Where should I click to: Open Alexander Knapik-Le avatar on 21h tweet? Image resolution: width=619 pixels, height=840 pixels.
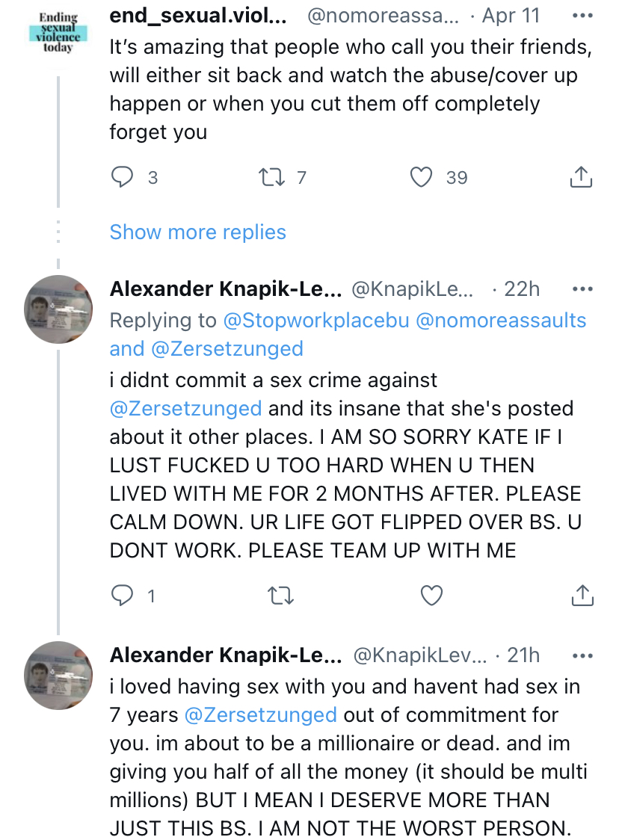58,675
